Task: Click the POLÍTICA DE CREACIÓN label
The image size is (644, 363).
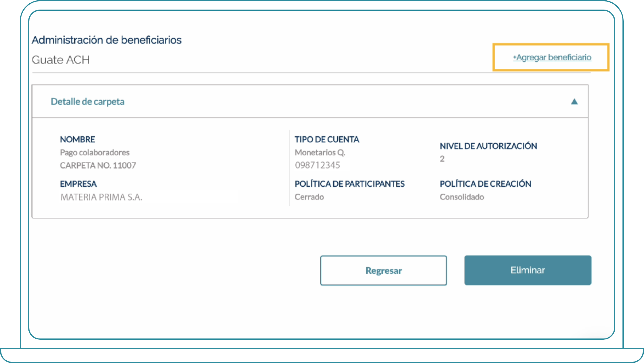Action: (x=485, y=184)
